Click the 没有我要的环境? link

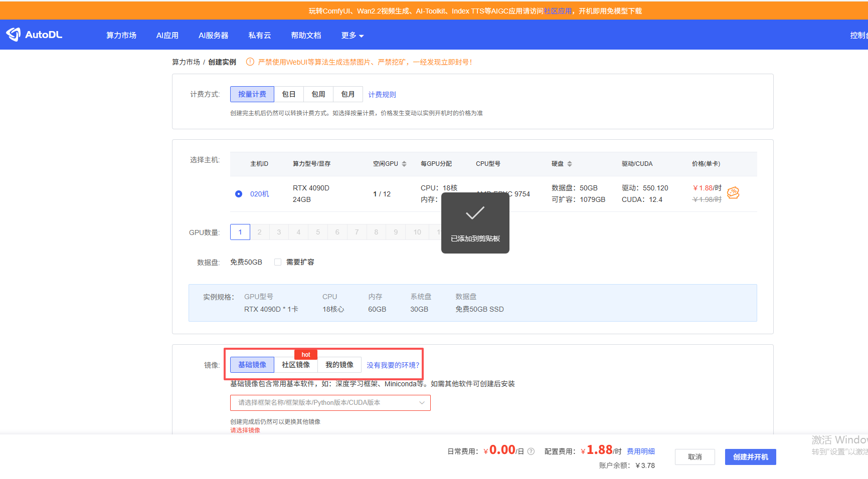tap(393, 365)
